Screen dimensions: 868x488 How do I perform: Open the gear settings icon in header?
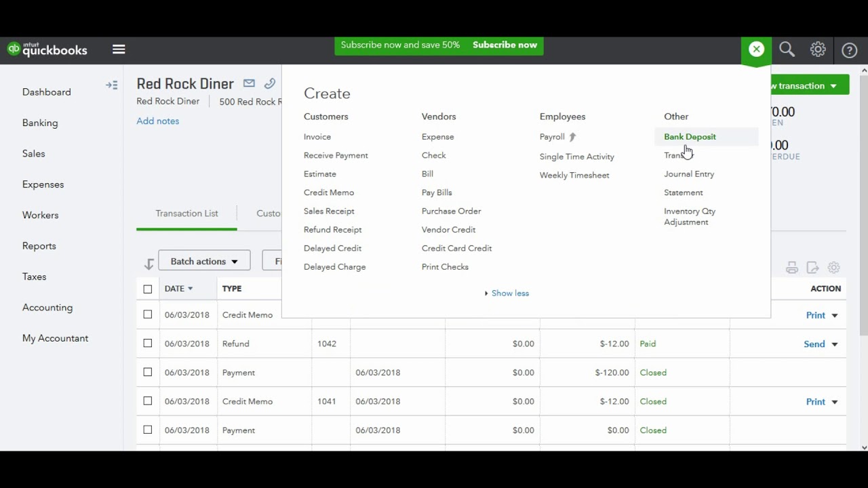click(818, 49)
